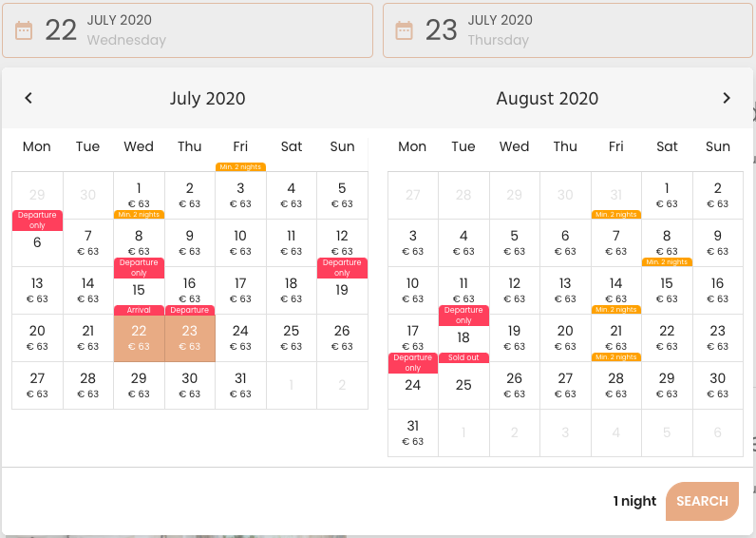Open the departure date field showing 23 July
This screenshot has height=538, width=756.
point(568,30)
